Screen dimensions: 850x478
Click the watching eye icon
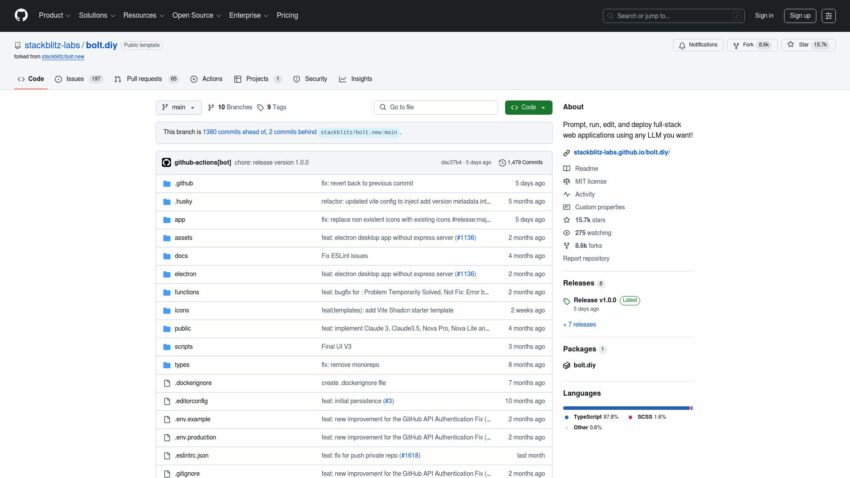566,233
